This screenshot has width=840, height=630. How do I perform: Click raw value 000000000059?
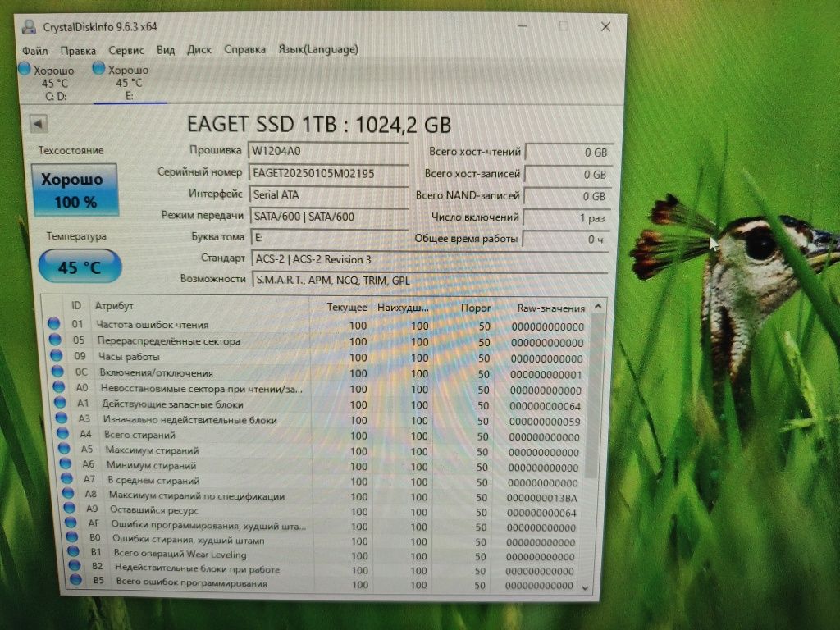[545, 422]
